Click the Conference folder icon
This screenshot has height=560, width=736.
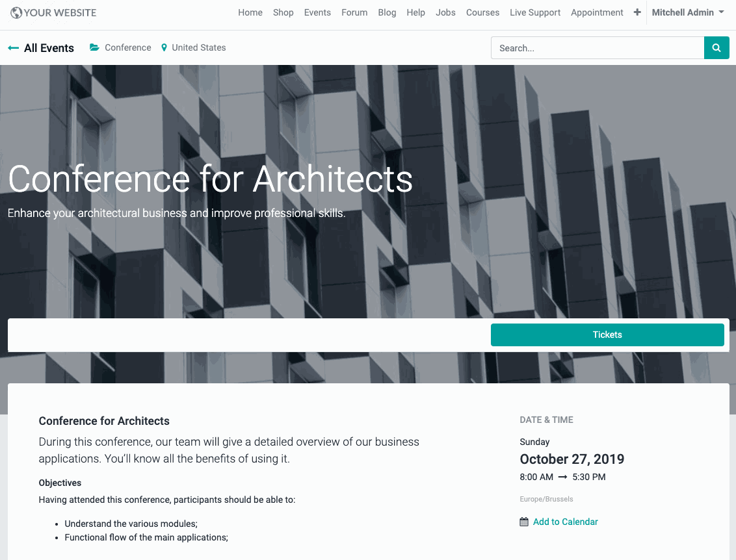point(95,47)
